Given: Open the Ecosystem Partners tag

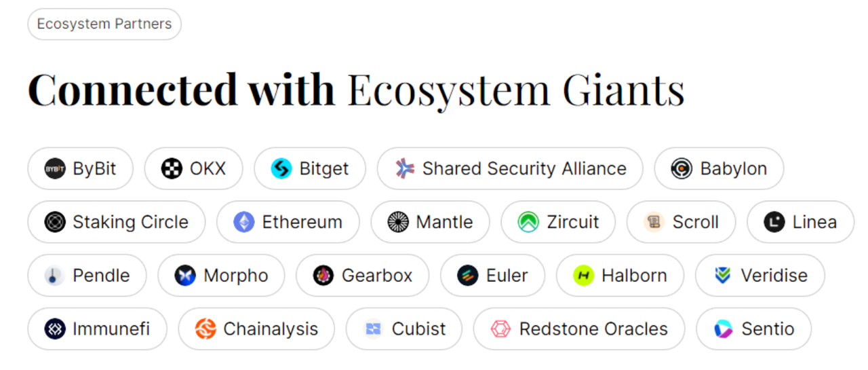Looking at the screenshot, I should [x=104, y=24].
